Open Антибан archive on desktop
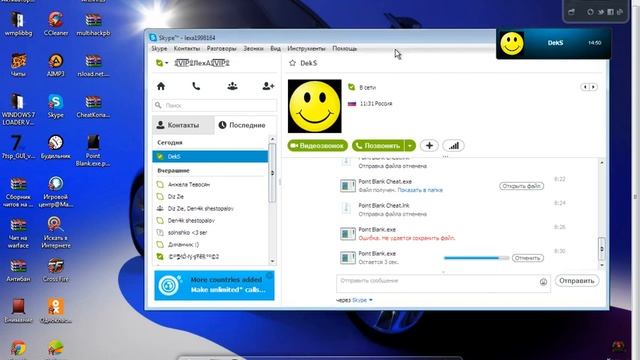The height and width of the screenshot is (360, 640). click(x=18, y=271)
